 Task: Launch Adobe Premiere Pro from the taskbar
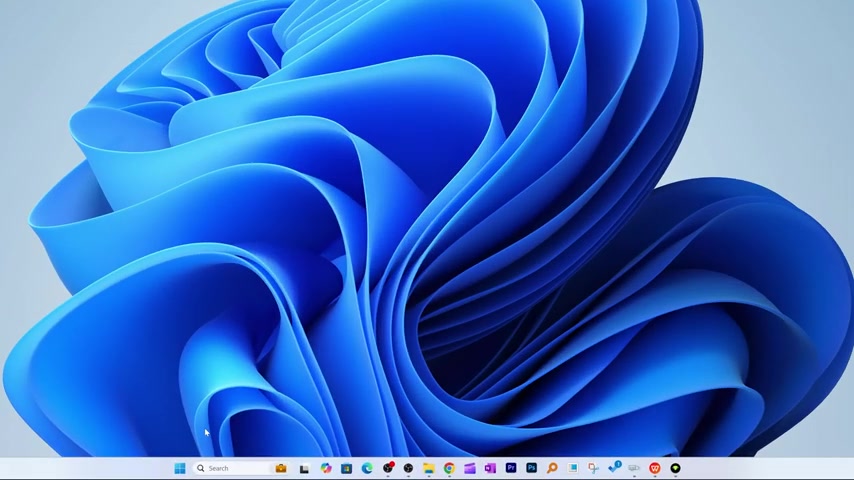tap(511, 467)
